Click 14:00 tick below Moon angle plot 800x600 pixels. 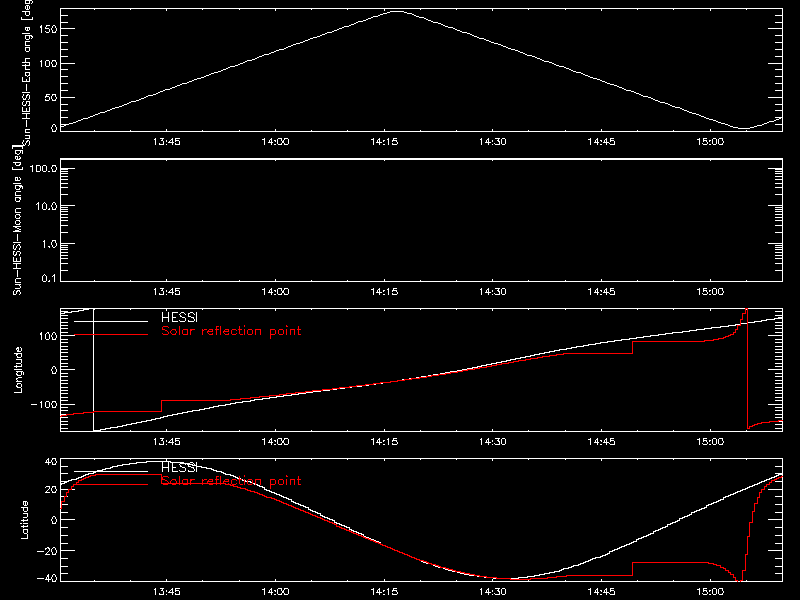click(x=275, y=292)
